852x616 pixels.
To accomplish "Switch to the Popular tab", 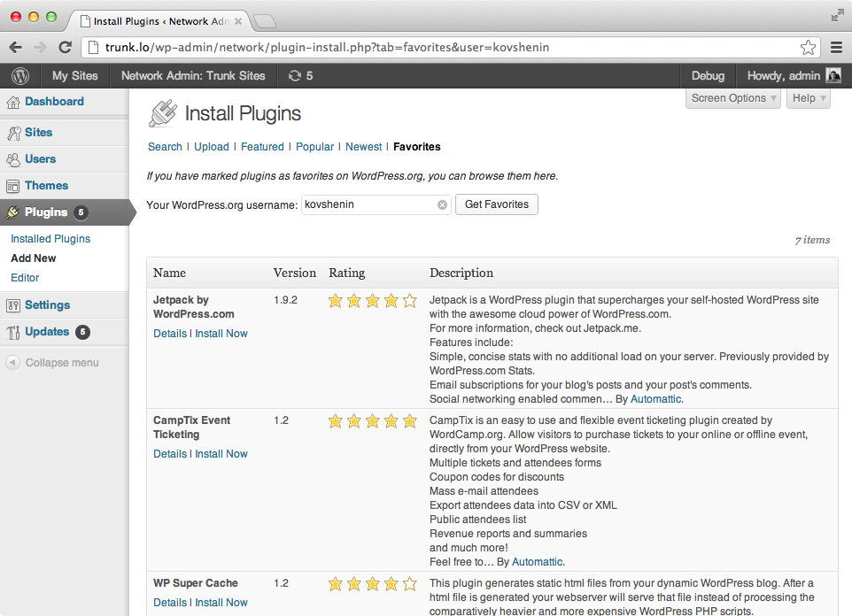I will coord(314,147).
